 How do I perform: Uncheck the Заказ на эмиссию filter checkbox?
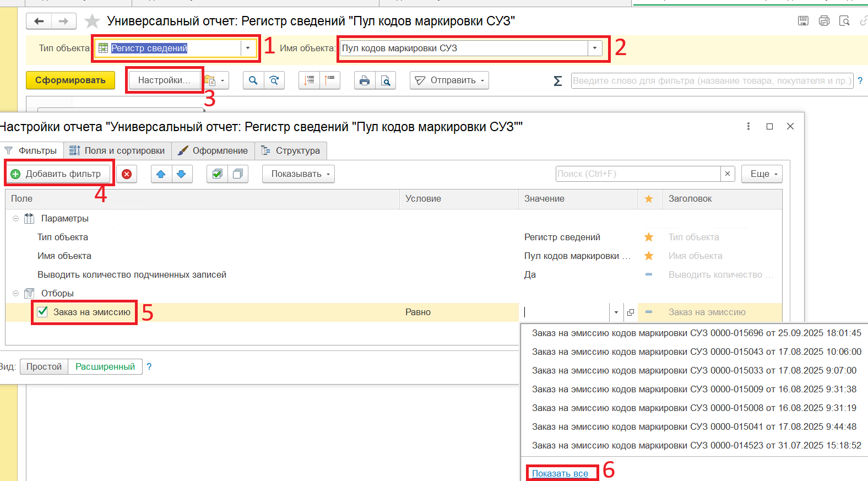[x=42, y=312]
